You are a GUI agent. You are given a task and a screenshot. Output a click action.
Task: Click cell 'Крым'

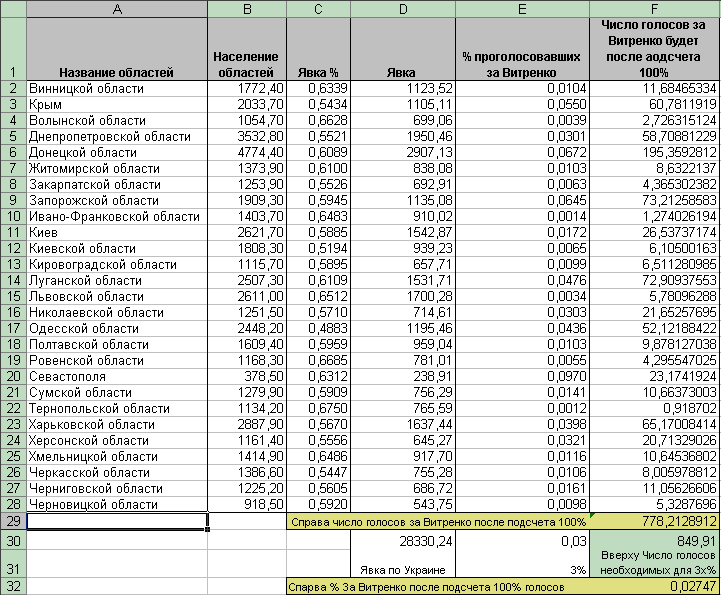coord(117,104)
